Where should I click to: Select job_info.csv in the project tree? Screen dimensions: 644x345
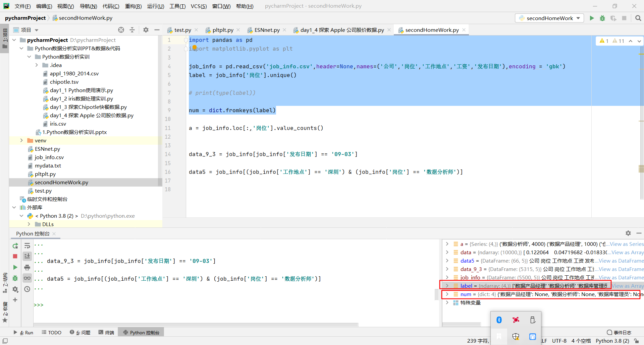tap(49, 157)
